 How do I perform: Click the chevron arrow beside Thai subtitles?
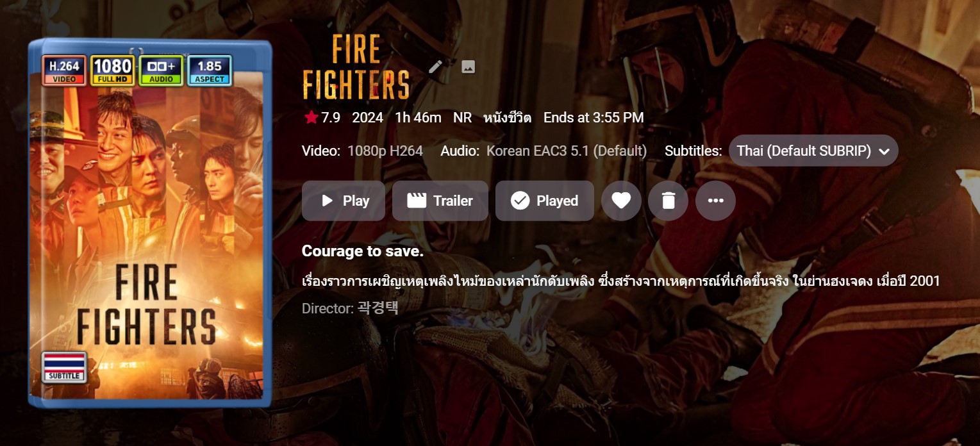(884, 151)
